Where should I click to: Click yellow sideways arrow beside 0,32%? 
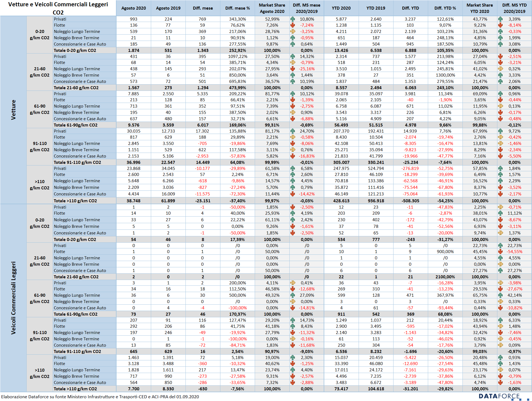click(500, 69)
